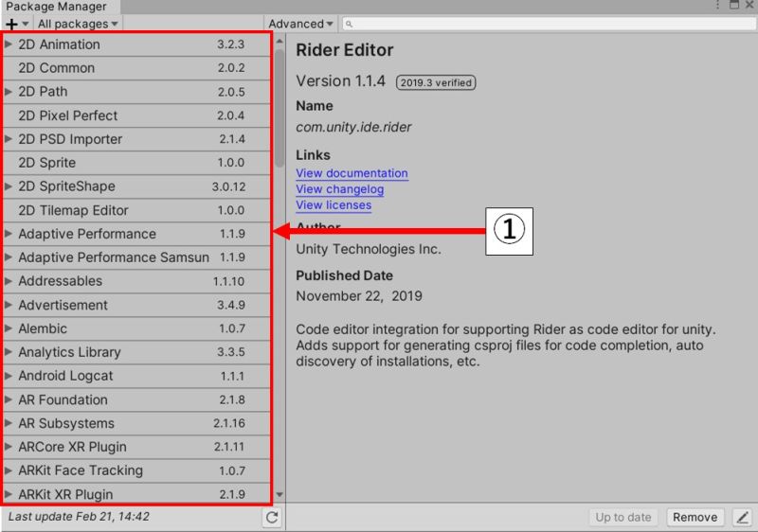Open the All packages dropdown
The image size is (758, 532).
[78, 24]
